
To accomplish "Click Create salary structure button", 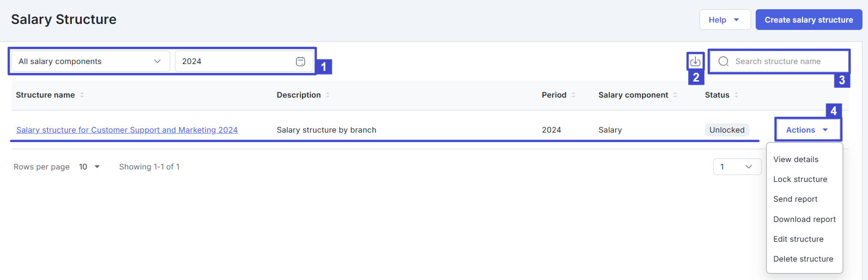I will coord(809,20).
